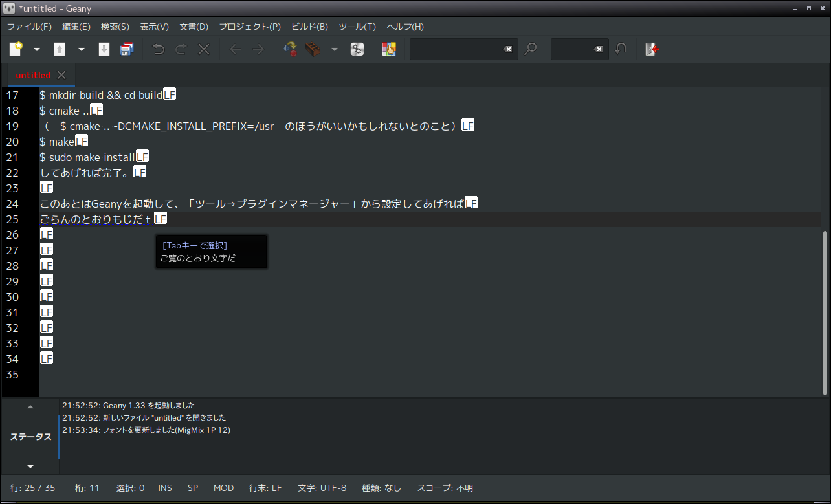Open the 編集(E) menu
The width and height of the screenshot is (831, 504).
pos(76,27)
